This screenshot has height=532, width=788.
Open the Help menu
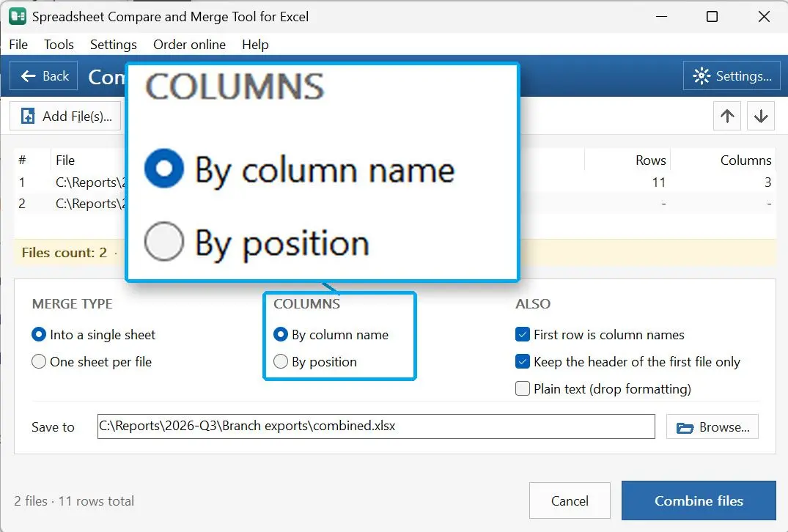click(255, 45)
